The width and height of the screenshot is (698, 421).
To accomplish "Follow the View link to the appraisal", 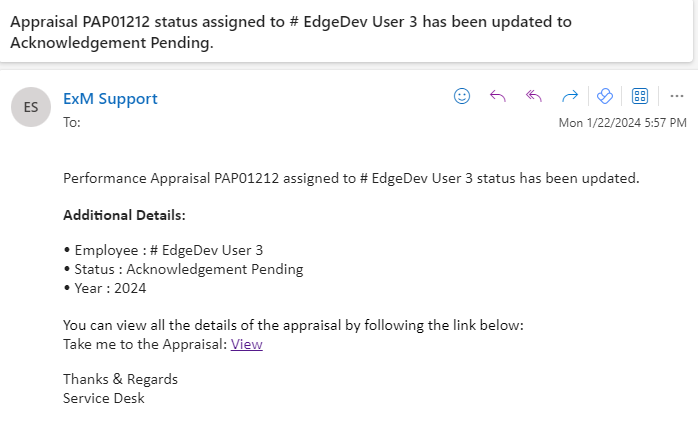I will click(246, 344).
